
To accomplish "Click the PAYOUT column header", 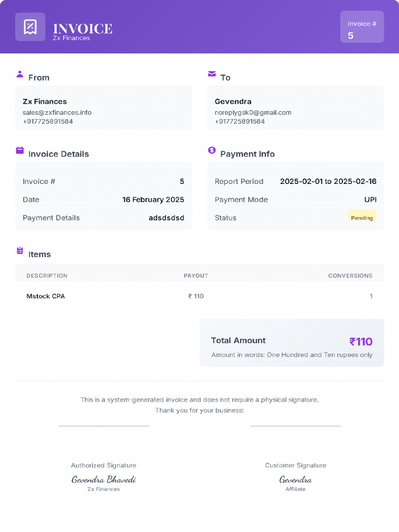I will [196, 276].
